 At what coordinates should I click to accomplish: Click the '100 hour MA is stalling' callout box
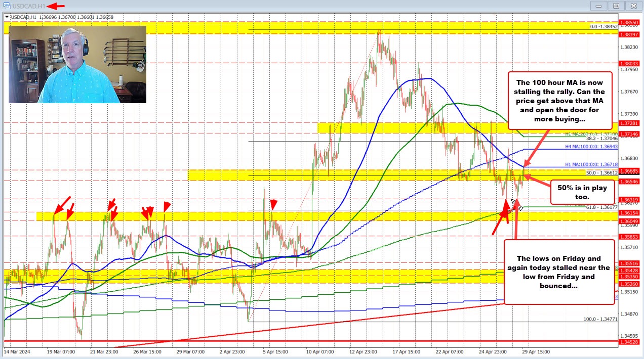[x=560, y=101]
